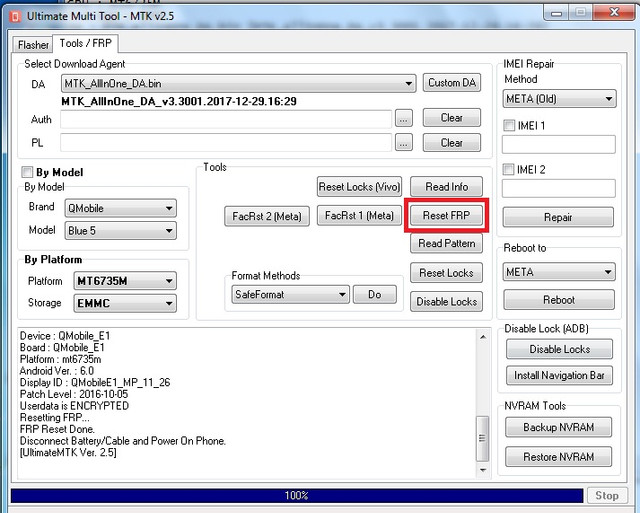Click the Backup NVRAM button
Image resolution: width=640 pixels, height=513 pixels.
(x=558, y=427)
